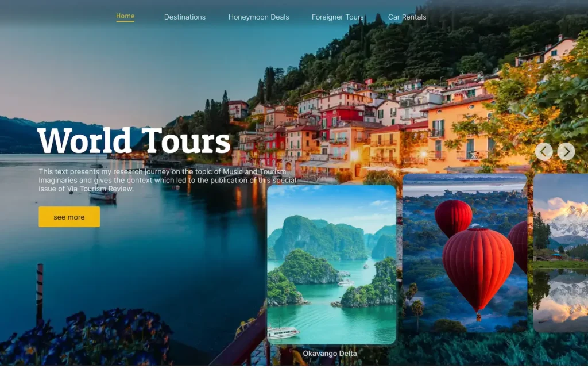Open the Foreigner Tours page
Viewport: 588px width, 368px height.
tap(338, 17)
